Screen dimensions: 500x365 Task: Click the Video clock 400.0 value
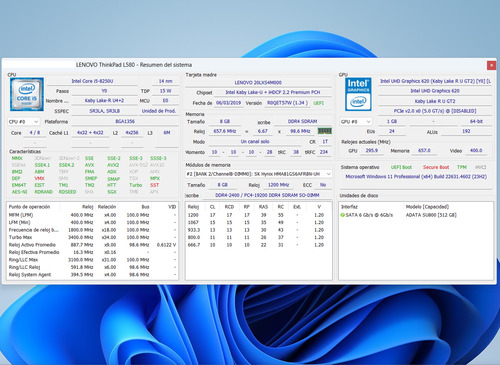476,150
